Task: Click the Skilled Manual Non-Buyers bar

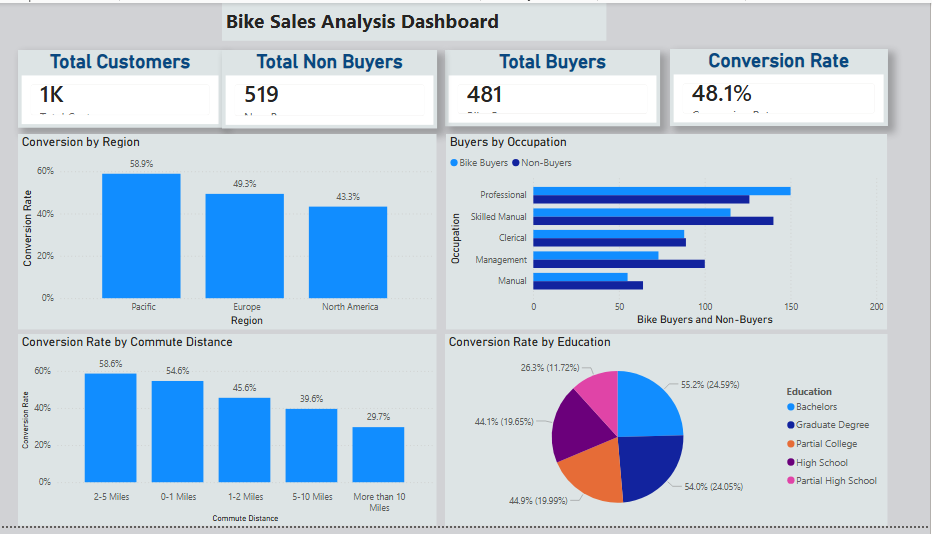Action: click(x=653, y=221)
